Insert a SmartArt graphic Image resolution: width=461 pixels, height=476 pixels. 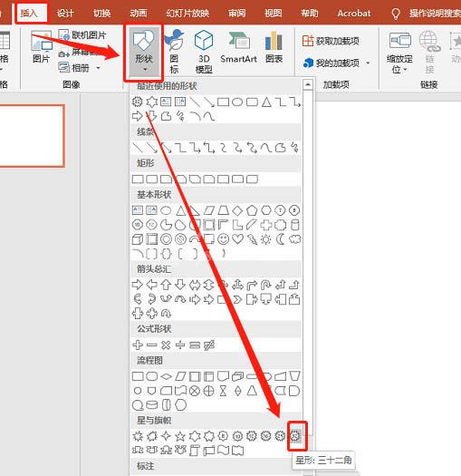(239, 47)
